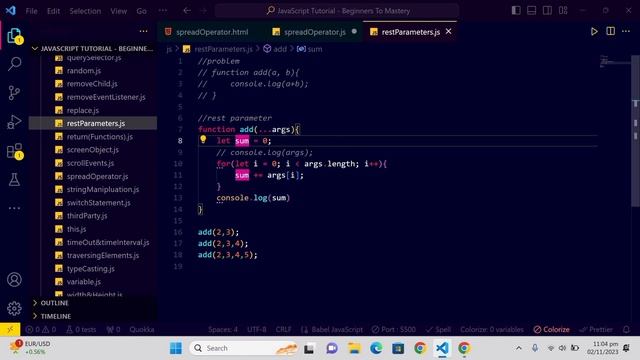Open the Source Control view
Viewport: 640px width, 360px height.
(14, 93)
